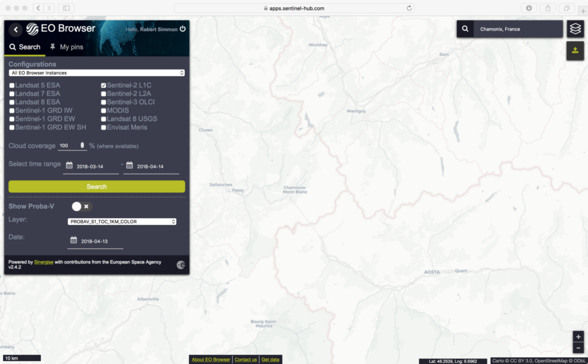
Task: Toggle the Safari sidebar
Action: tap(67, 8)
